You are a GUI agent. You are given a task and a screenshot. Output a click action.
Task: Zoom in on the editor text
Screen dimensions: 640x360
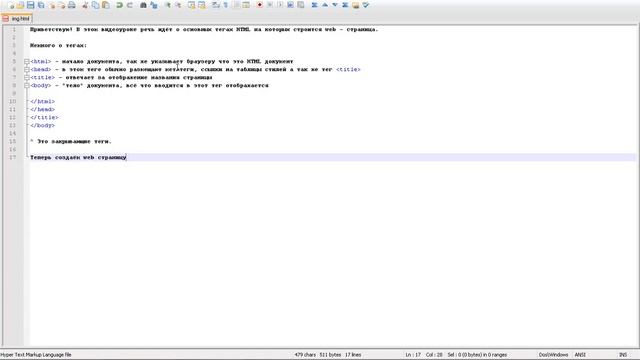(168, 5)
